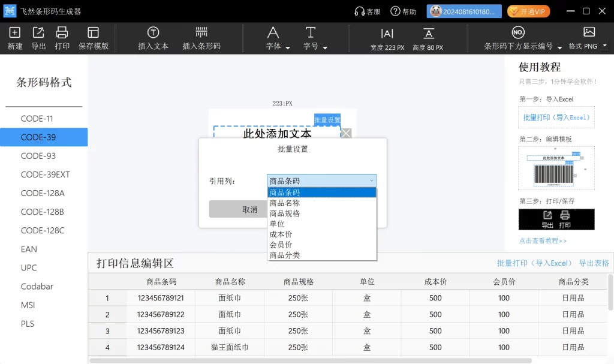Screen dimensions: 614x364
Task: Click 批量打印（导入Excel）link in edit area header
Action: point(534,263)
